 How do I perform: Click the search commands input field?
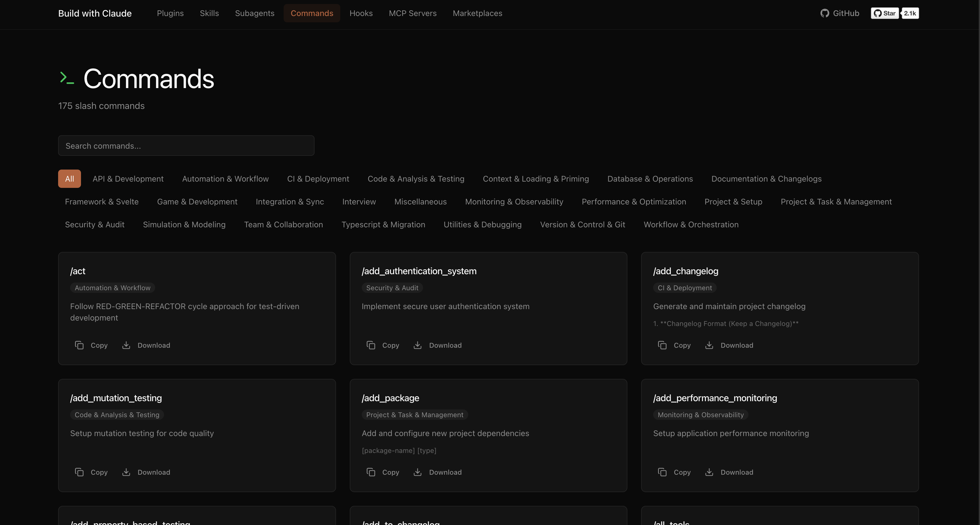[x=186, y=146]
